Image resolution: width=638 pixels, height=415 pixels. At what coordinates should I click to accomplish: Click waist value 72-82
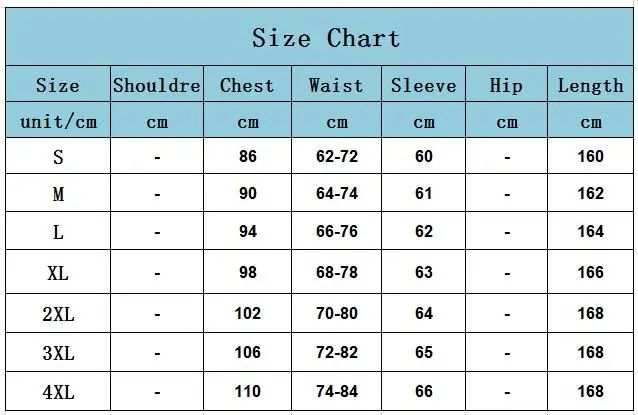[337, 352]
